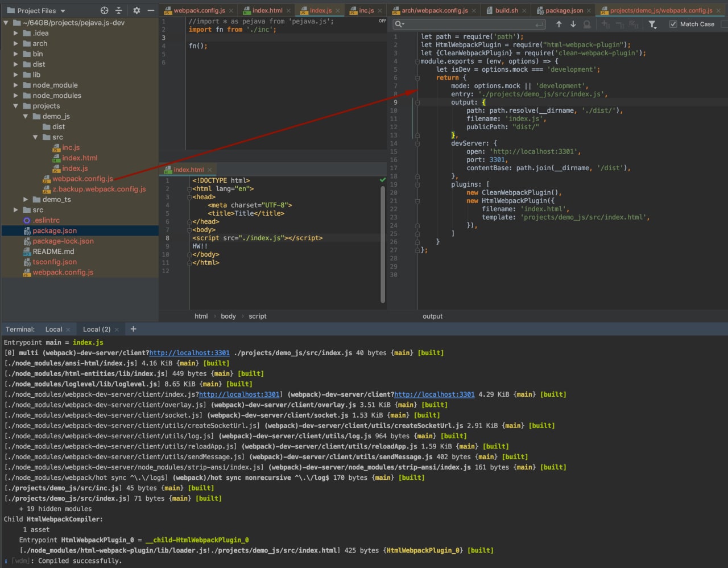Select the package.json file in project tree
The image size is (728, 568).
click(55, 231)
